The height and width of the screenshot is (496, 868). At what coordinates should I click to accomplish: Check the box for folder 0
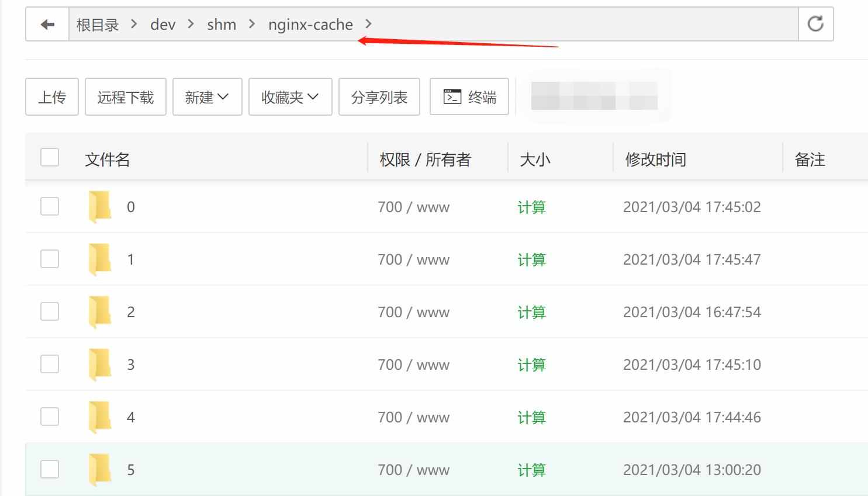coord(50,206)
